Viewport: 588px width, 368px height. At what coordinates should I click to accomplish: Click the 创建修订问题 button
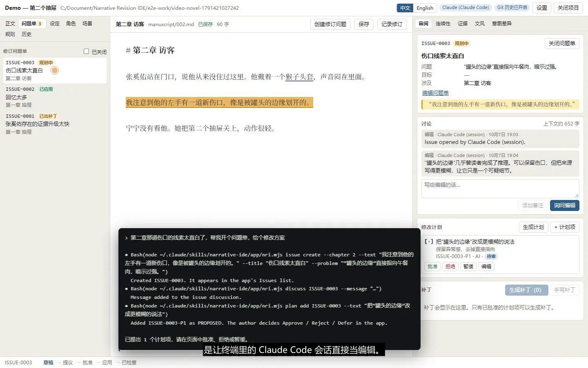point(330,25)
